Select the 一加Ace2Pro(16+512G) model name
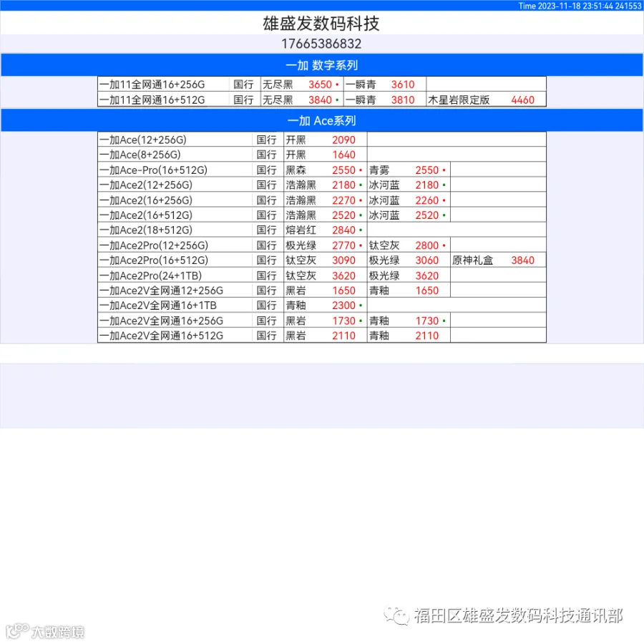The image size is (644, 644). pos(154,260)
